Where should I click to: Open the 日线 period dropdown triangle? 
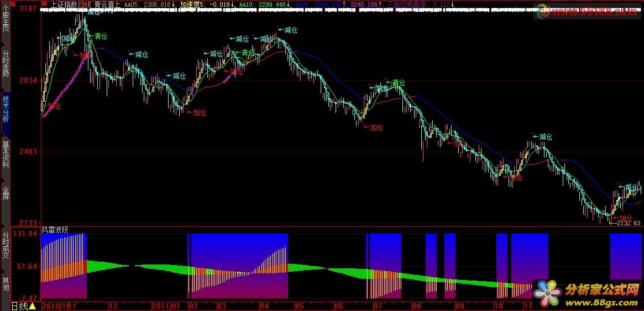point(33,306)
